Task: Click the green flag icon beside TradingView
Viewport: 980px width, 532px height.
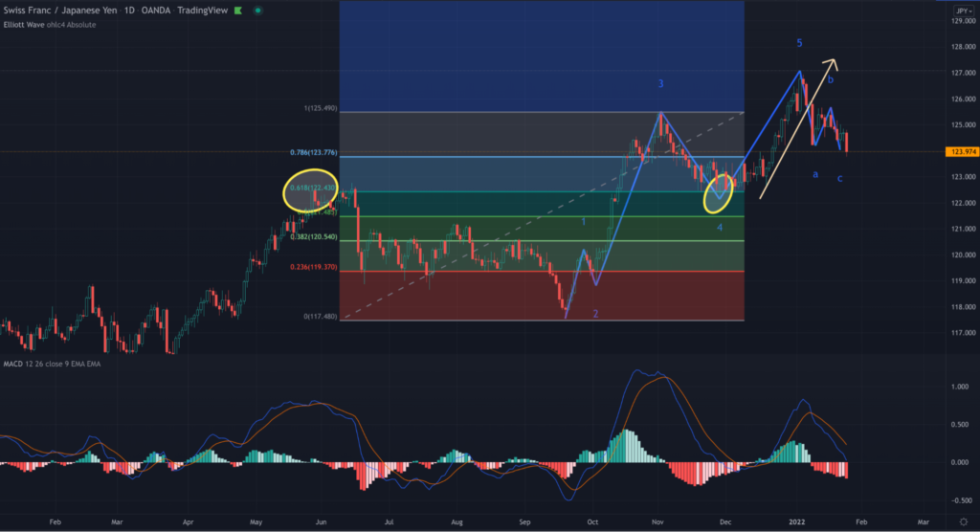Action: pos(238,11)
